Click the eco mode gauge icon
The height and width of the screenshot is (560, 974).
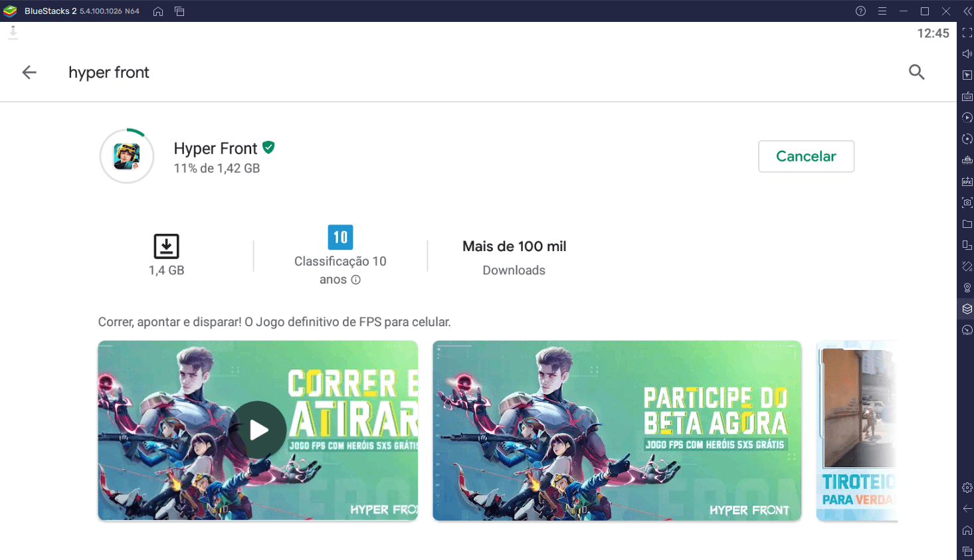click(967, 330)
